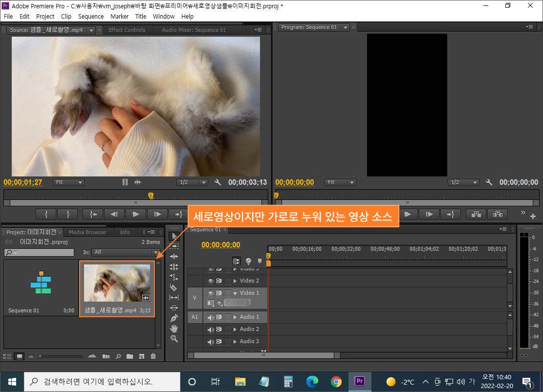Create a new bin folder
543x392 pixels.
tap(130, 356)
